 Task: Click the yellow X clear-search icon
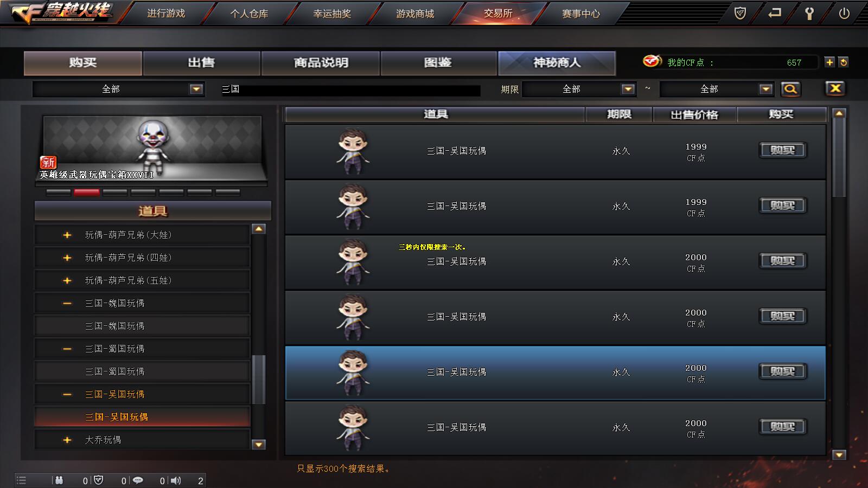click(835, 88)
